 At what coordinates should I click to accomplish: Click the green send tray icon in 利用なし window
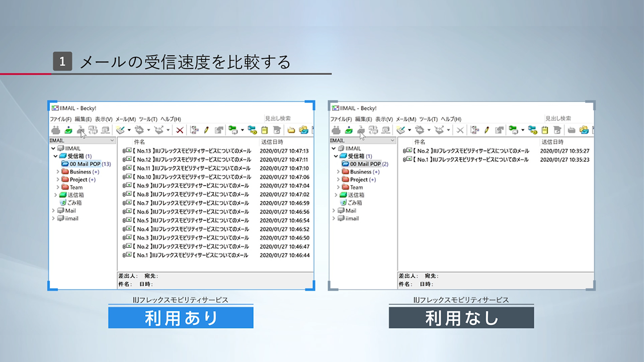(x=348, y=130)
